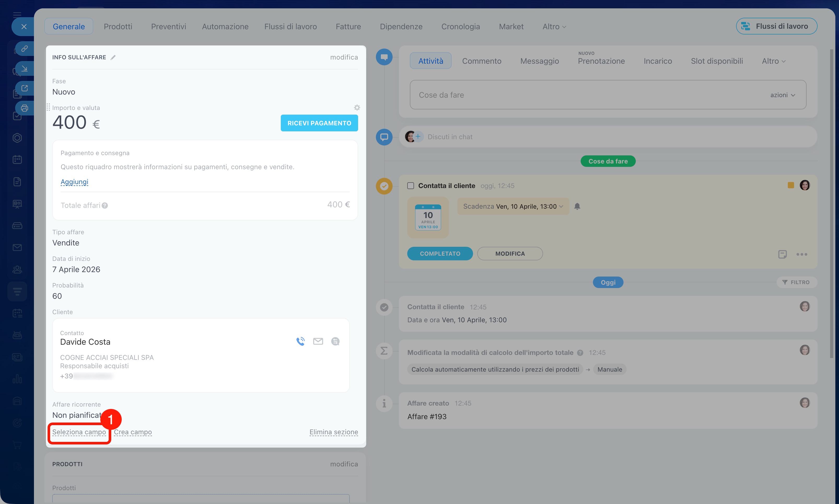Click the Seleziona campo link
Screen dimensions: 839x504
[x=79, y=432]
